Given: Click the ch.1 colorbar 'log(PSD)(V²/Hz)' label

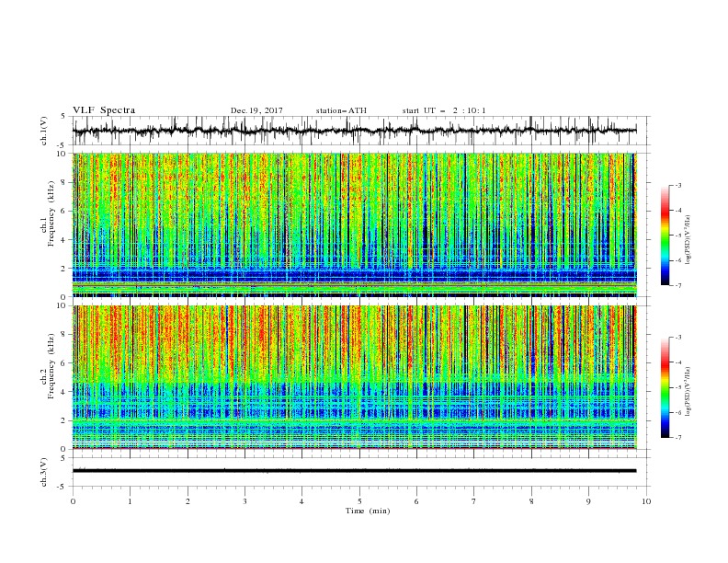Looking at the screenshot, I should pos(688,240).
